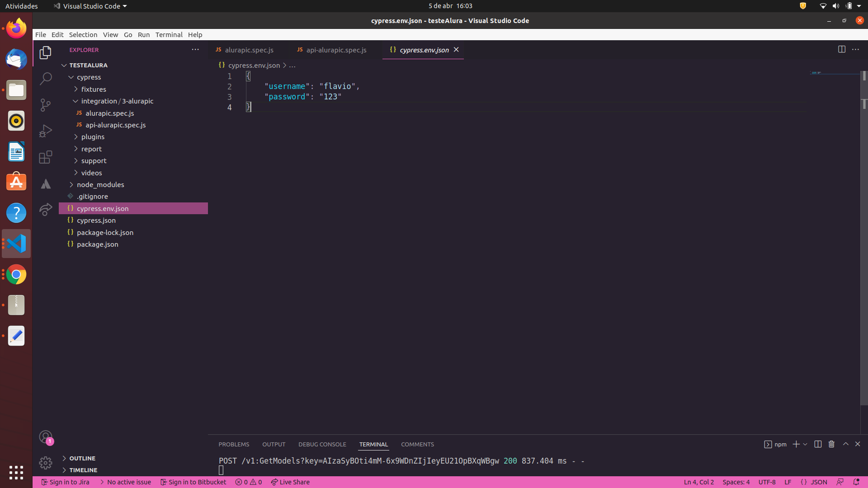Open the .gitignore file
Image resolution: width=868 pixels, height=488 pixels.
pos(133,197)
